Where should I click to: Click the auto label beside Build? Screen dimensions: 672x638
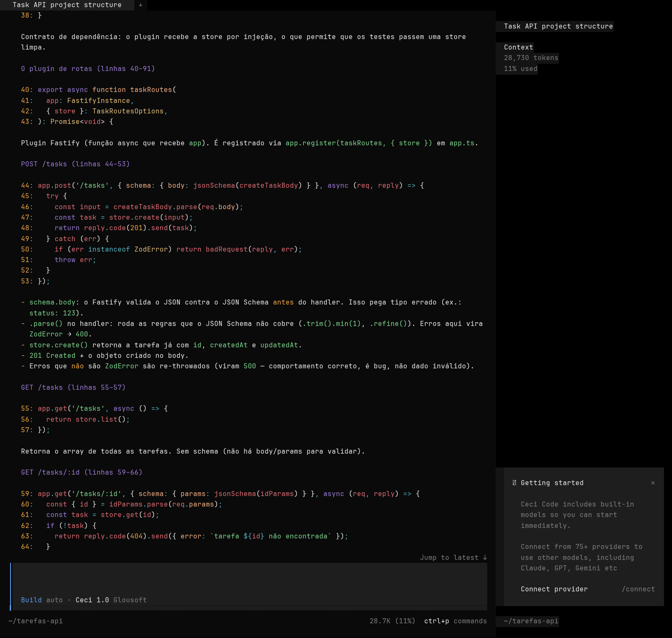pos(55,600)
